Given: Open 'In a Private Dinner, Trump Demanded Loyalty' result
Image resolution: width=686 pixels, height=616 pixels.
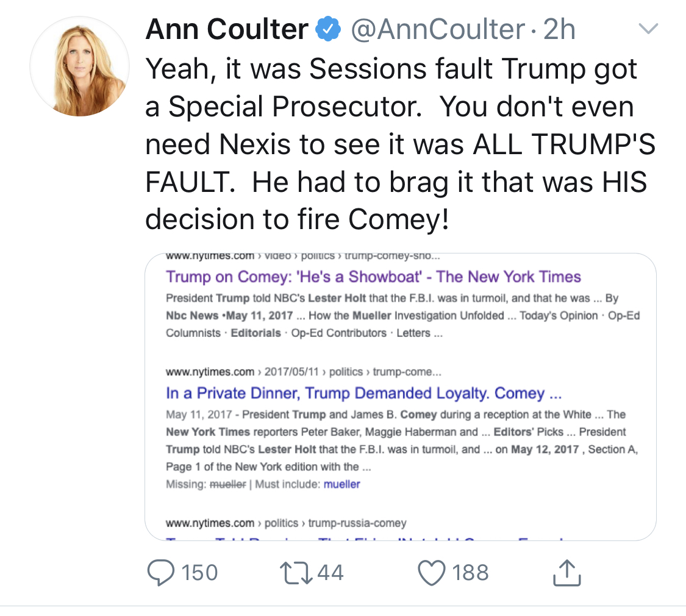Looking at the screenshot, I should point(363,393).
